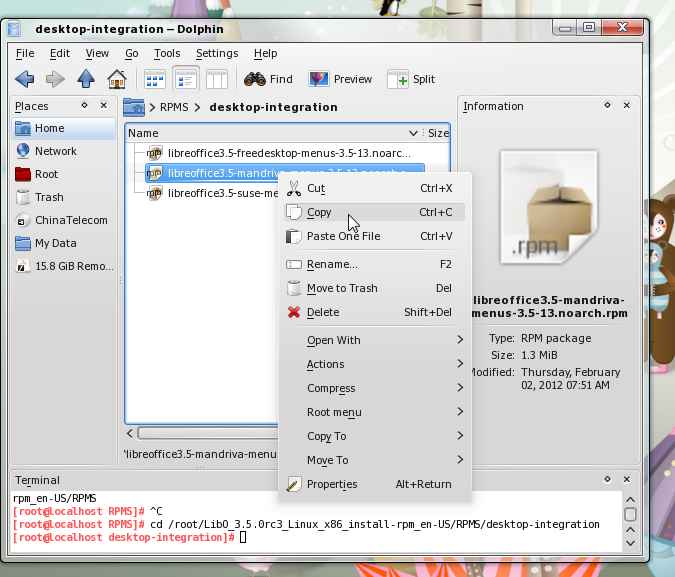Click RPMS in the breadcrumb path
Viewport: 675px width, 577px height.
174,107
